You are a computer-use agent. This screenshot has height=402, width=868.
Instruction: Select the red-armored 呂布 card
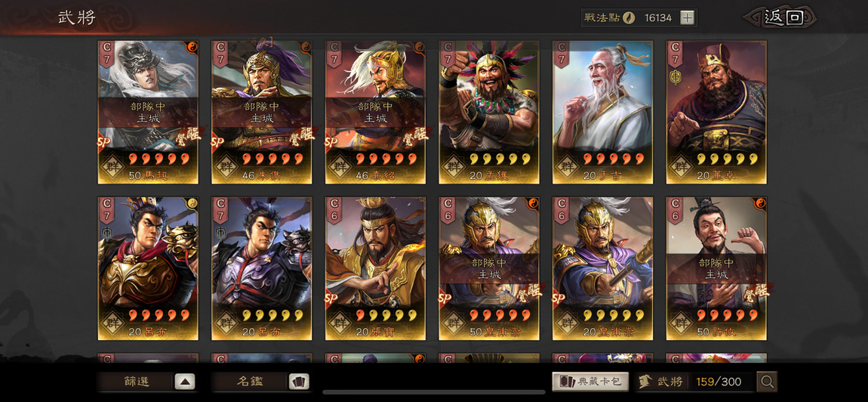pos(149,268)
